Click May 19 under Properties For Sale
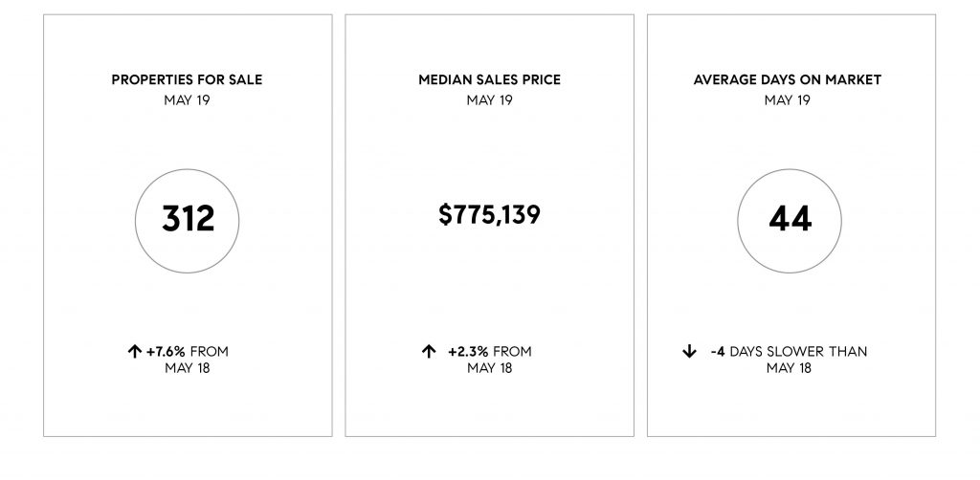This screenshot has width=980, height=480. [187, 100]
